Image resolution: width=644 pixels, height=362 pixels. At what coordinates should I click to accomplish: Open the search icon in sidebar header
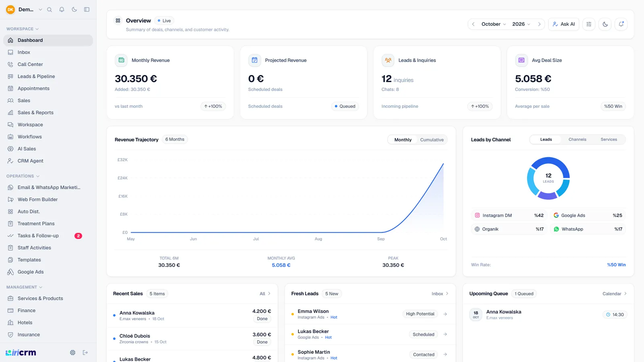coord(50,9)
